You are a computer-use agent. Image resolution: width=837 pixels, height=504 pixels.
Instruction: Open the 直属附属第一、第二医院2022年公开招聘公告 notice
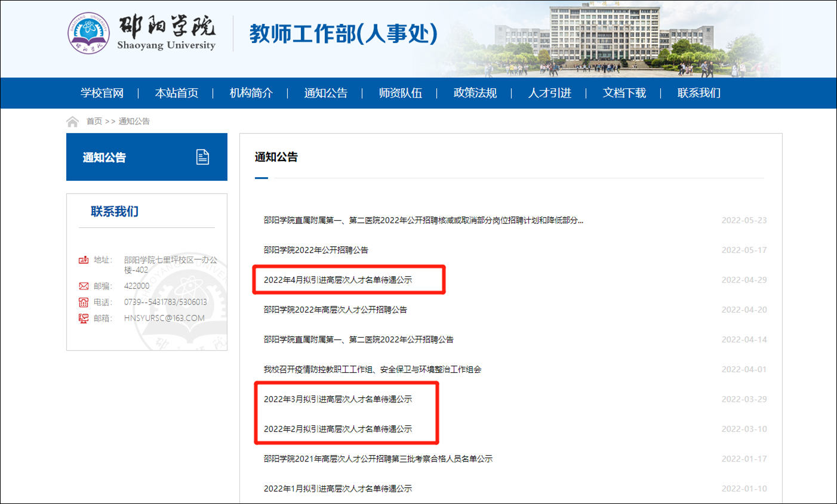tap(359, 339)
